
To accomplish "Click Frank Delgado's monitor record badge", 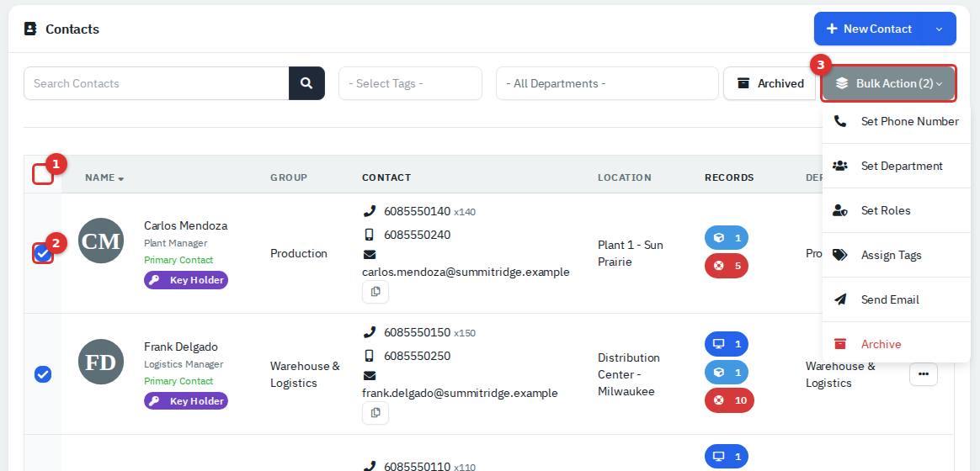I will (x=727, y=344).
